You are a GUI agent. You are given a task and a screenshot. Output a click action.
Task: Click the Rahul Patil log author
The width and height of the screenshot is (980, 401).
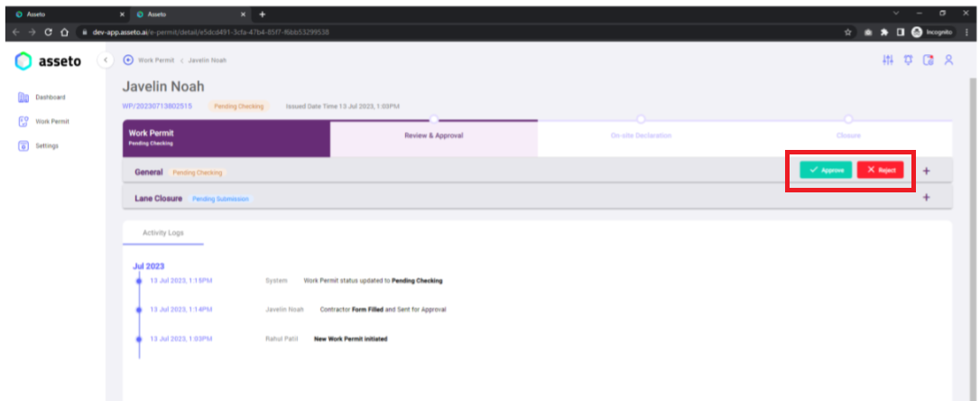click(x=282, y=339)
